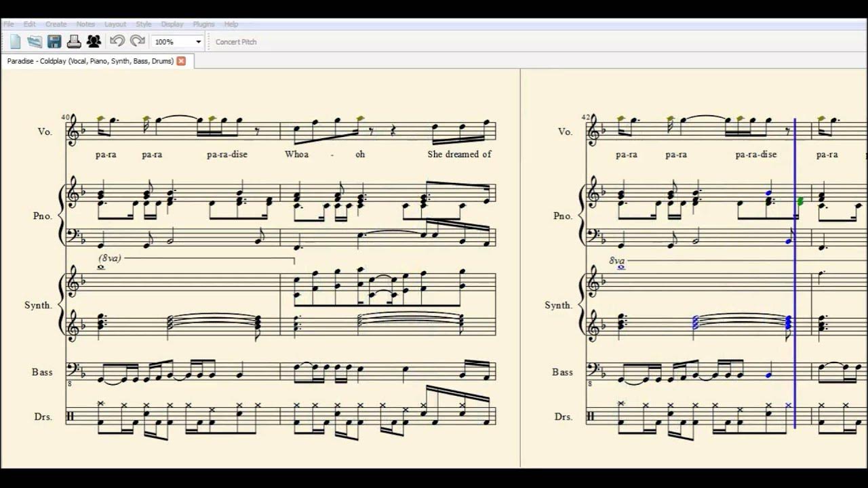Select the green highlighted piano note

coord(801,201)
